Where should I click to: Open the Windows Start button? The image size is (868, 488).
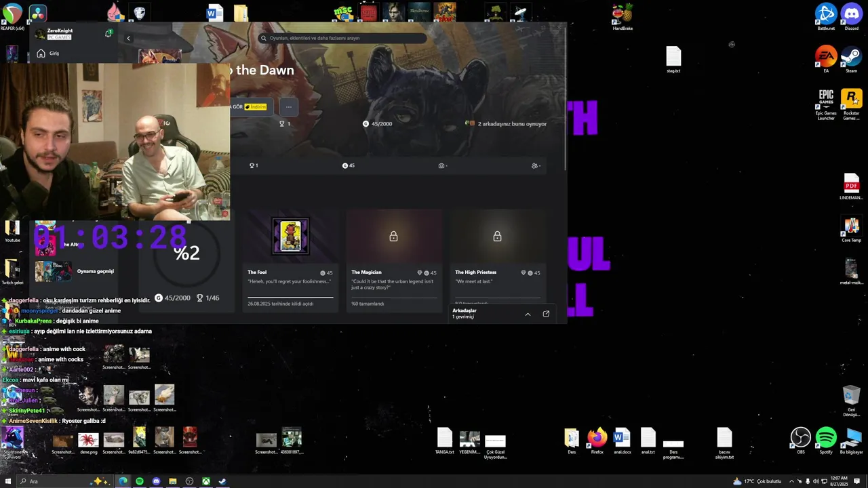tap(8, 481)
